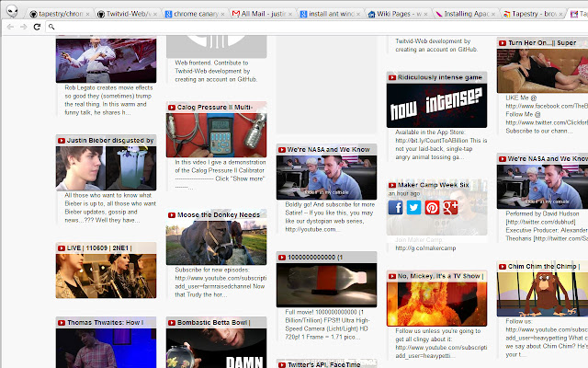Screen dimensions: 588x368
Task: Click the alien icon beside the tabs
Action: [12, 11]
